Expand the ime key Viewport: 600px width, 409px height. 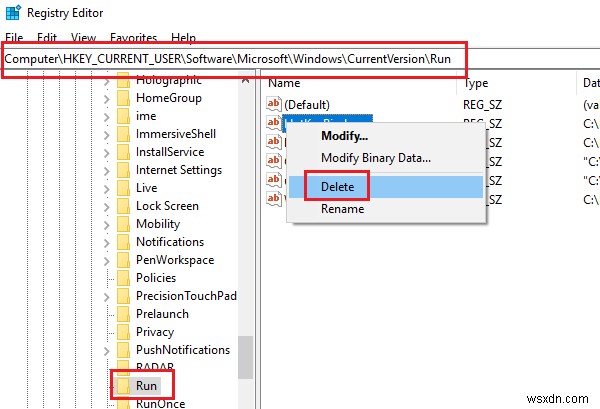(107, 117)
